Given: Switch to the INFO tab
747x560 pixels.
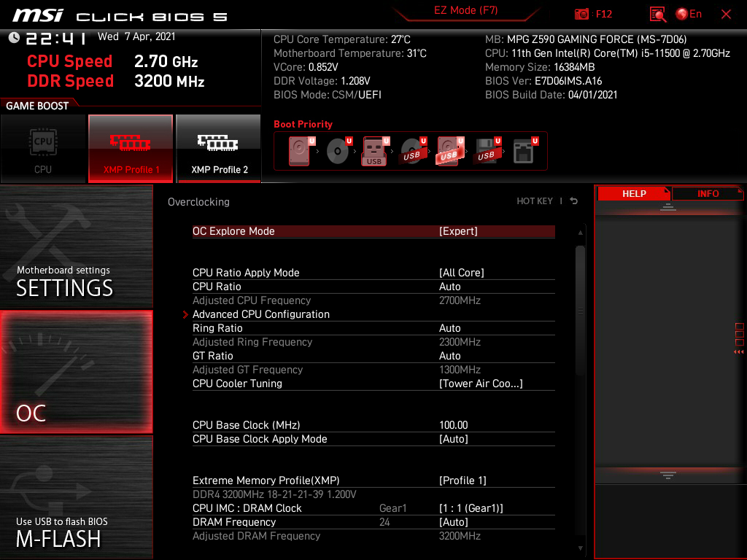Looking at the screenshot, I should click(x=708, y=194).
